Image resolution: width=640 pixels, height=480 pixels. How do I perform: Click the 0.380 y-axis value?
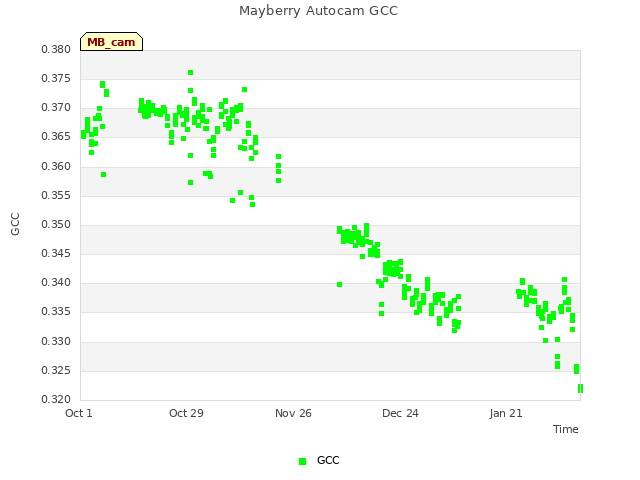coord(56,50)
